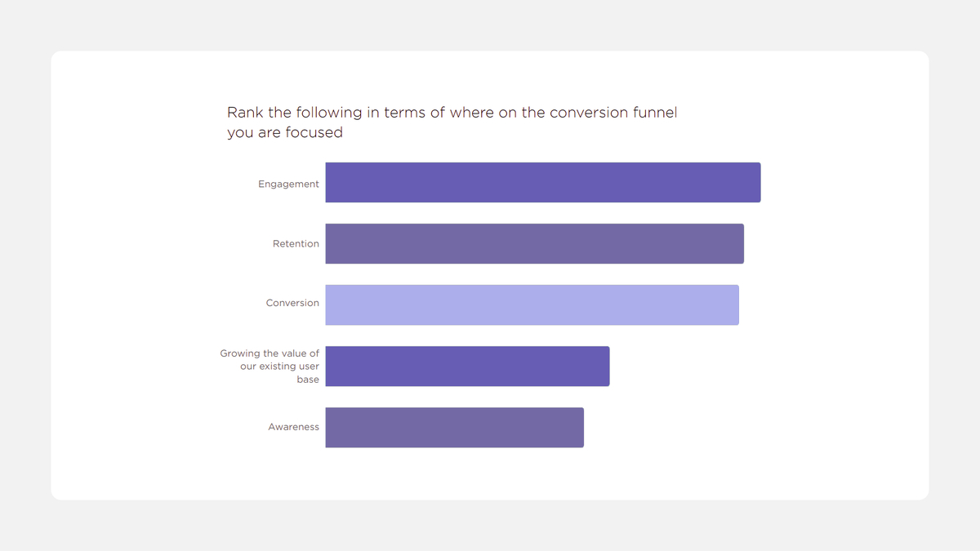The width and height of the screenshot is (980, 551).
Task: Select the Growing existing user base bar
Action: (467, 366)
